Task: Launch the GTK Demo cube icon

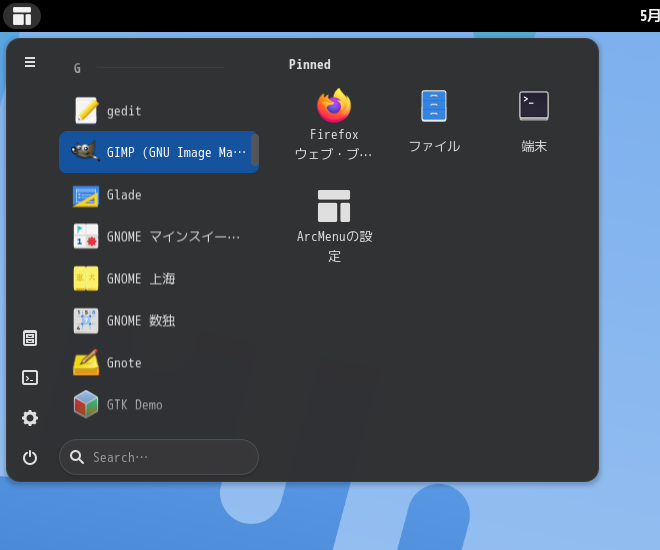Action: point(86,404)
